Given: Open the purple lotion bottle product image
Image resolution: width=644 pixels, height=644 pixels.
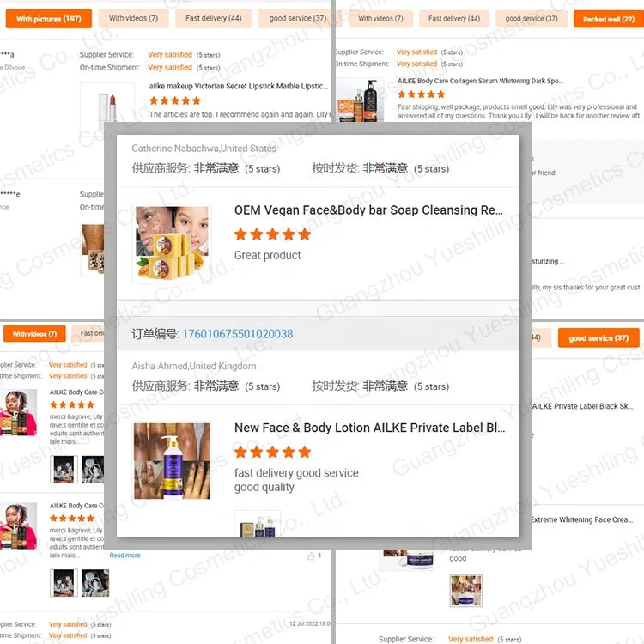Looking at the screenshot, I should tap(172, 461).
